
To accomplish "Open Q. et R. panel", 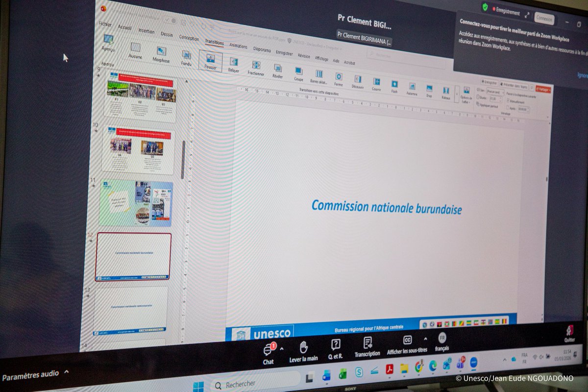I will point(336,348).
